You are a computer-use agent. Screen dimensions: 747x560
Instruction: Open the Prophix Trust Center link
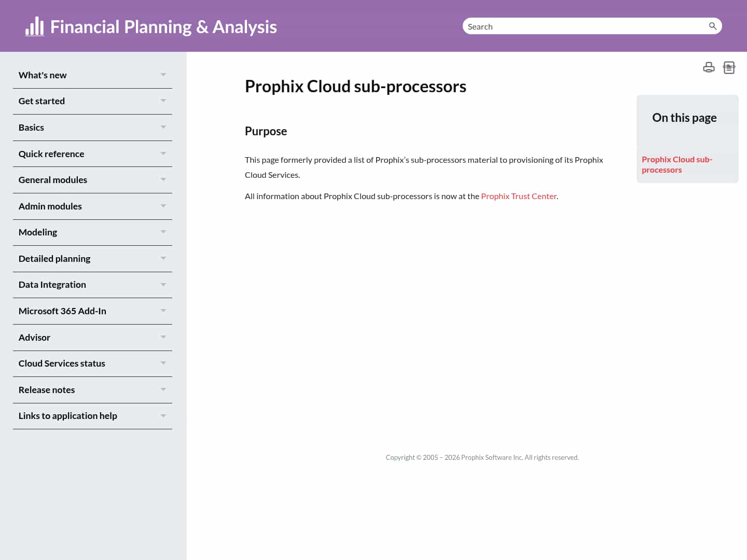(519, 196)
